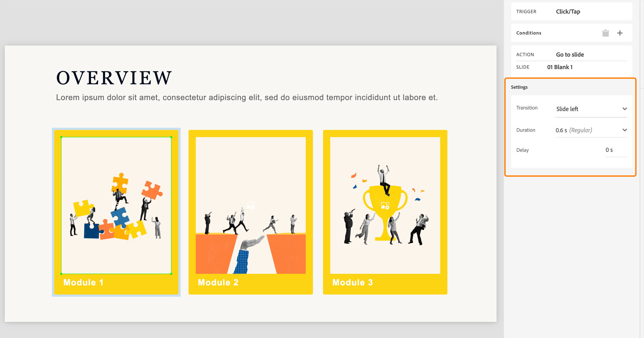Click image placeholder icon in Module 2 card

(251, 206)
